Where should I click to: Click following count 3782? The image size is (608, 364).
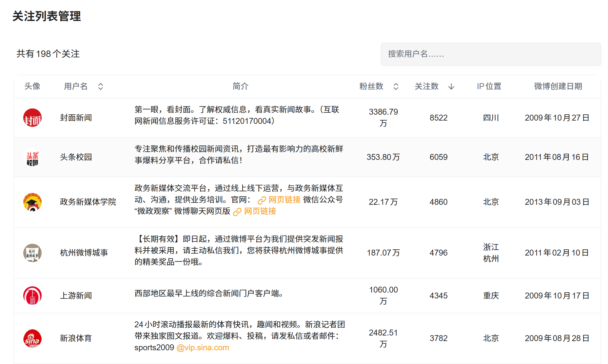click(439, 338)
